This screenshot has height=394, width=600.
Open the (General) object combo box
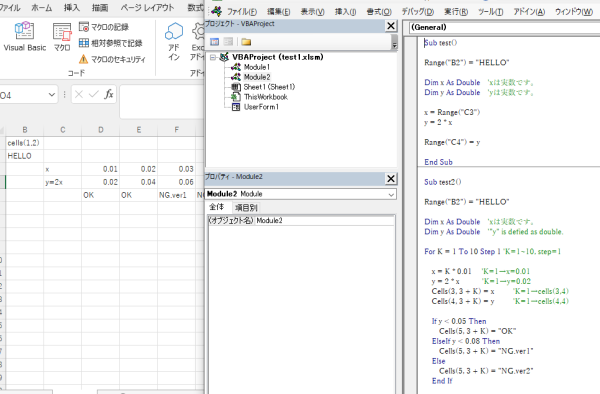pyautogui.click(x=504, y=28)
